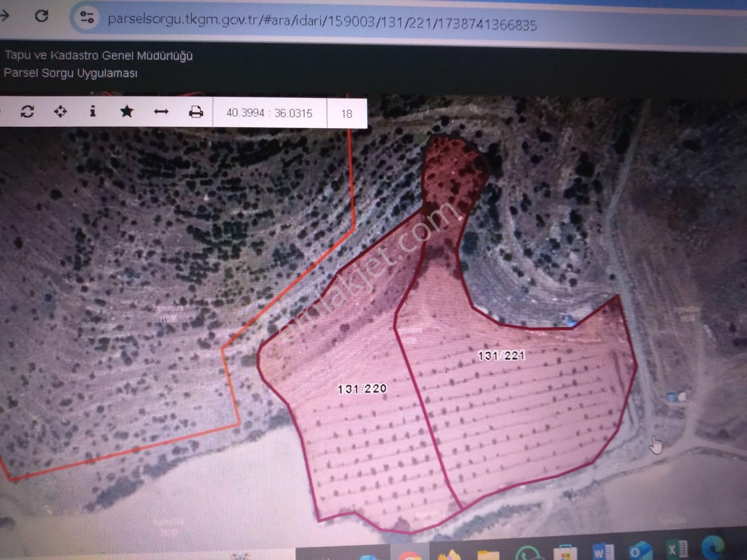This screenshot has width=747, height=560.
Task: Open the info tool in map toolbar
Action: pyautogui.click(x=93, y=112)
